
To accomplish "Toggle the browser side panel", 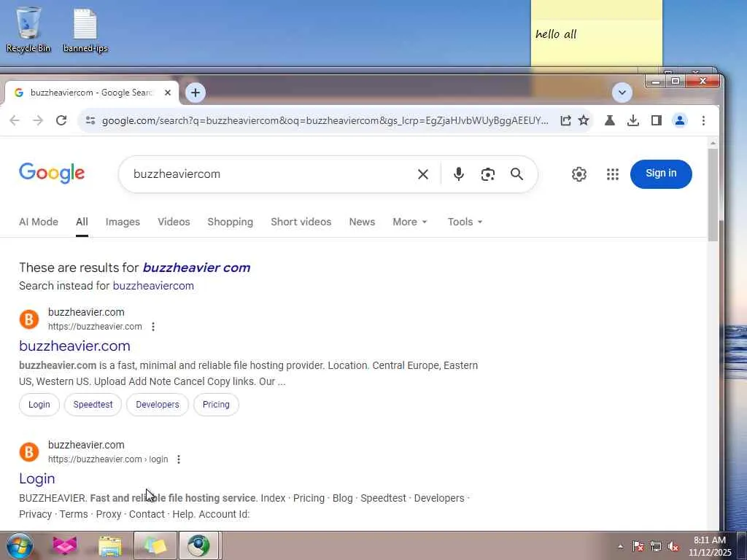I will [x=657, y=120].
